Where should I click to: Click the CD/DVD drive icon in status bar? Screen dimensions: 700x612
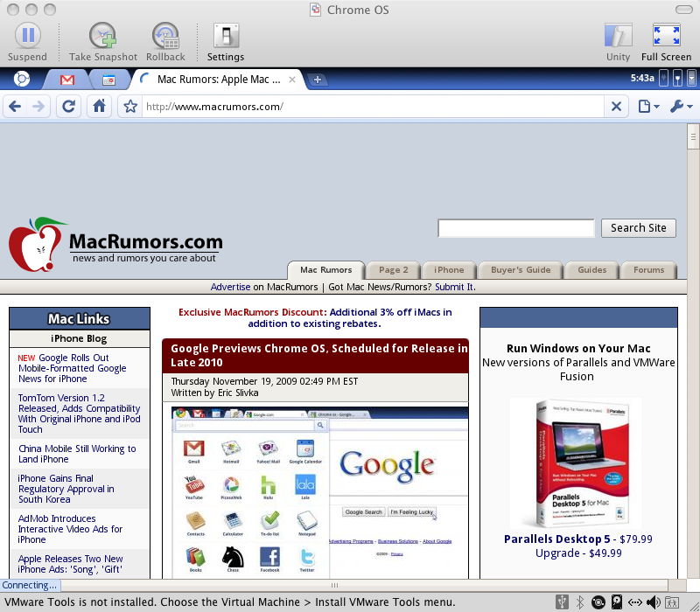pyautogui.click(x=598, y=602)
